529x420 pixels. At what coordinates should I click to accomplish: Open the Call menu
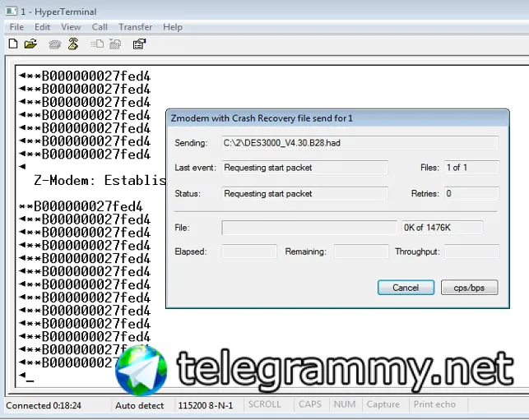[x=100, y=27]
